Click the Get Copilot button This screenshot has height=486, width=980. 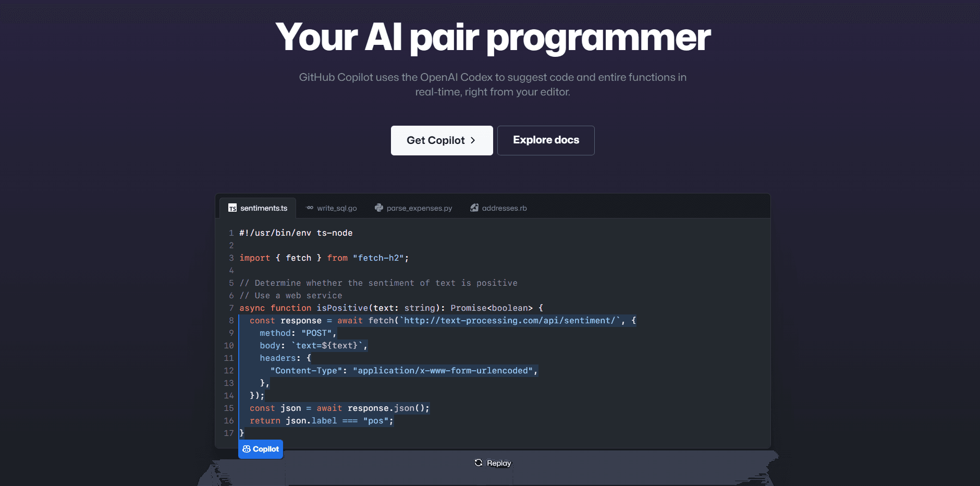[442, 140]
